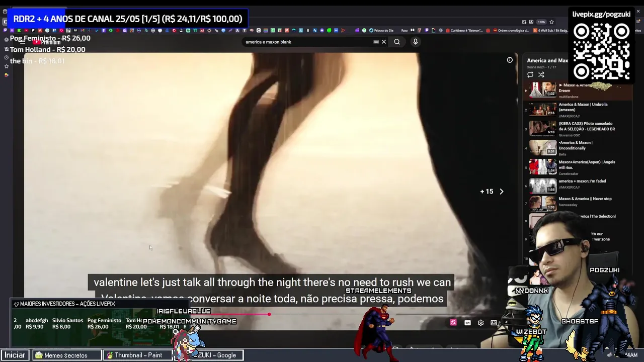Play '(KIERA CASS) Piloto cancelado' video
Screen dimensions: 644x362
(x=587, y=126)
